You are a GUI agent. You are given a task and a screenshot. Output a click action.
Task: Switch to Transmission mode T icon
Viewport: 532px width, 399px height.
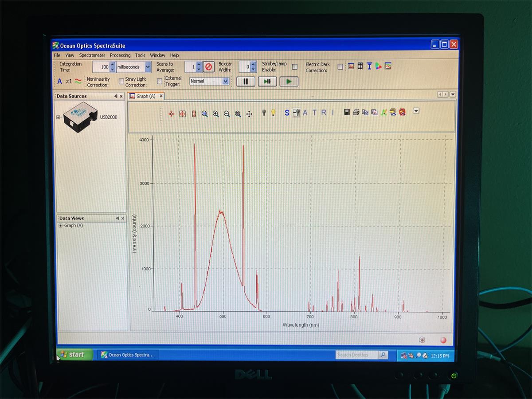tap(315, 113)
